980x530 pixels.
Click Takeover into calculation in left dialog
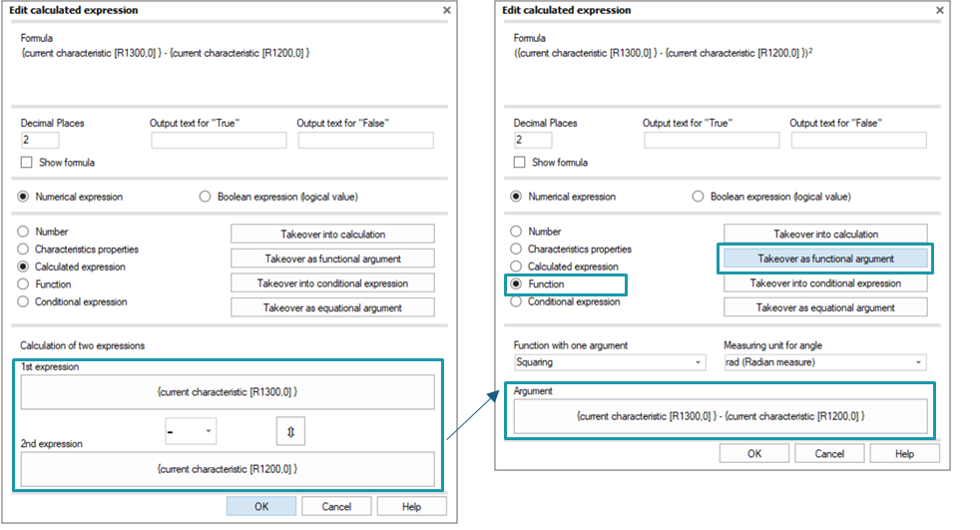[332, 235]
